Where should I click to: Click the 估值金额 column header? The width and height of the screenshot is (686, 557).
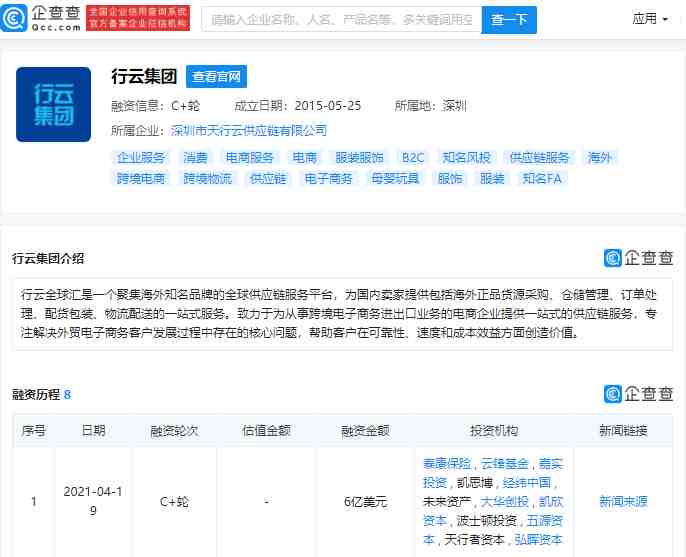coord(266,431)
